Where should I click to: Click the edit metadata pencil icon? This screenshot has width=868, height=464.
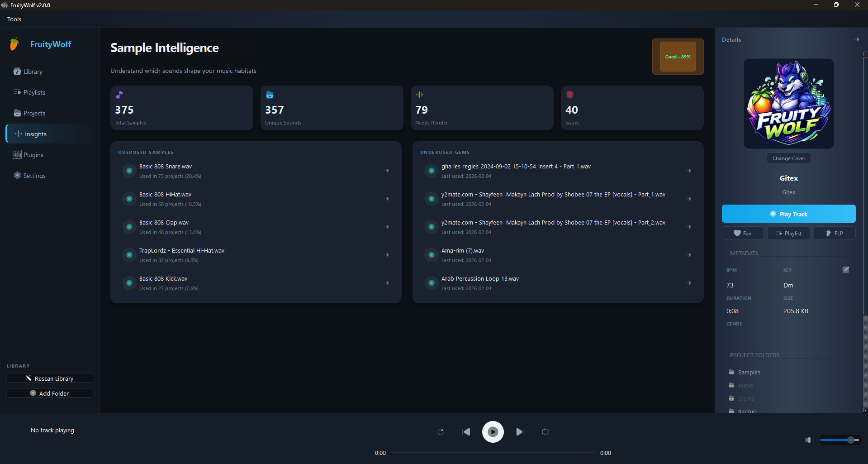845,270
